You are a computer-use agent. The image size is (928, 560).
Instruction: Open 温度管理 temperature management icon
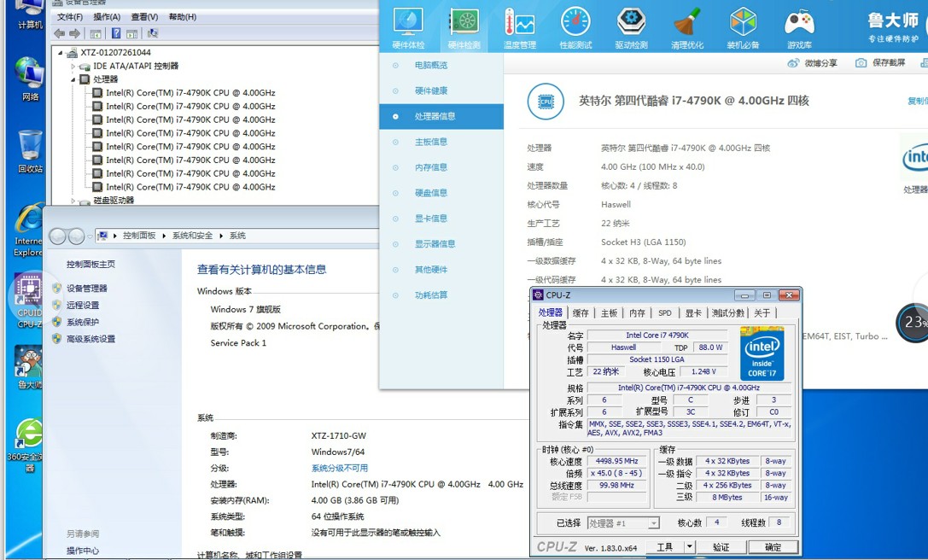[520, 28]
